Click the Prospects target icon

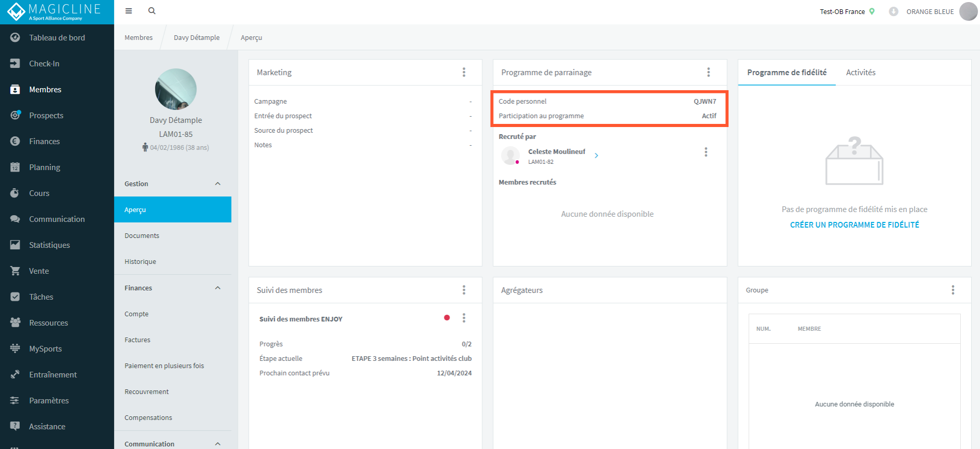[15, 115]
